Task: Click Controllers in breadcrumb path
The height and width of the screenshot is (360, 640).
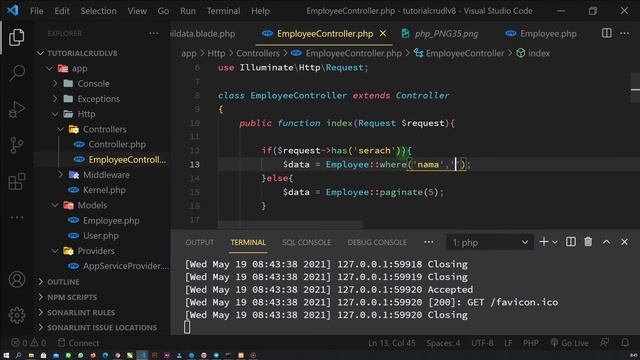Action: [258, 53]
